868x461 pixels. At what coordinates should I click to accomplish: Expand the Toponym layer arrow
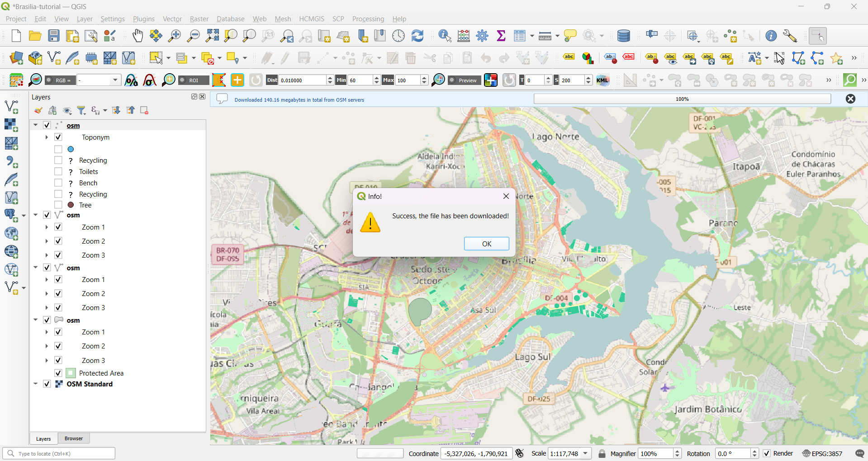(47, 137)
